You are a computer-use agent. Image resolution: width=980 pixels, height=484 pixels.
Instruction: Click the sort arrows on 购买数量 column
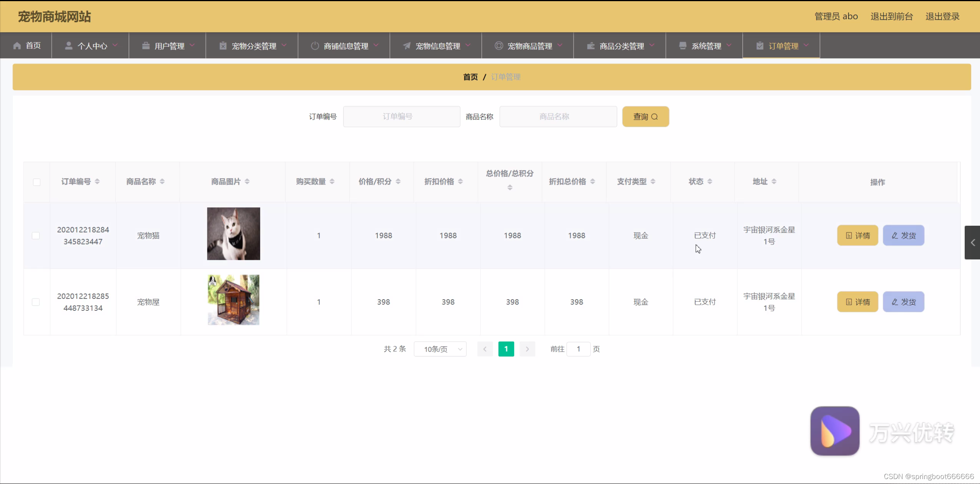coord(332,182)
